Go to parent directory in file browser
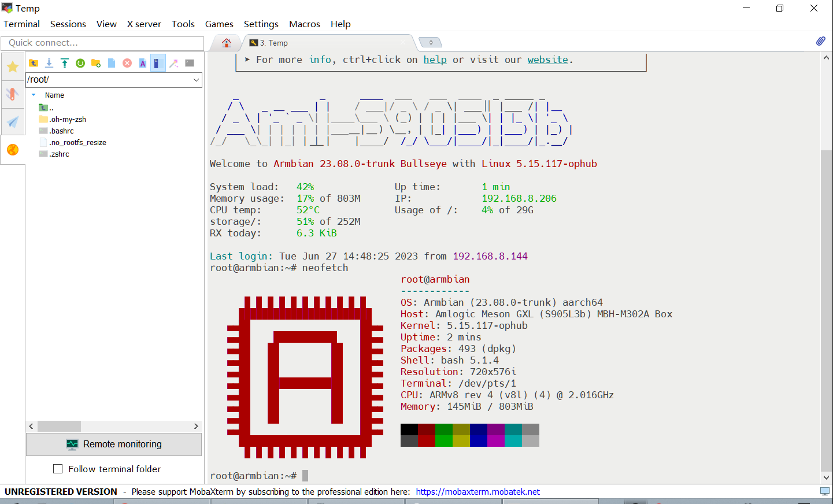 tap(34, 63)
